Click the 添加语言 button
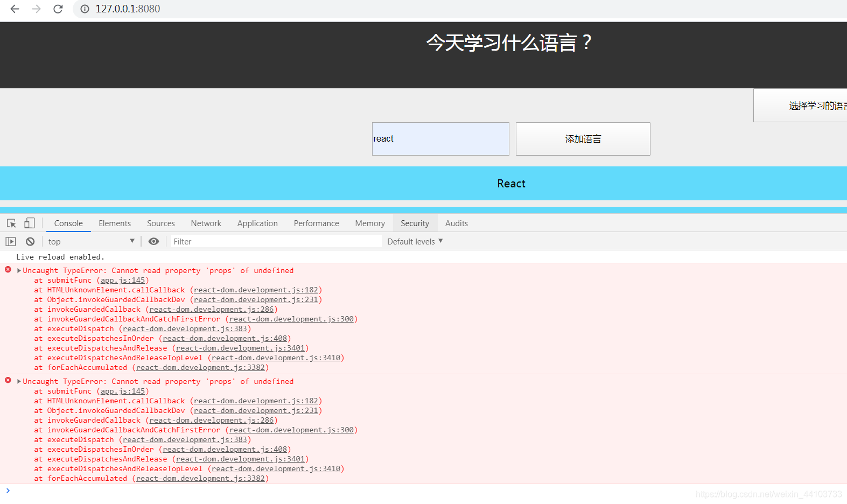The image size is (847, 504). [x=583, y=139]
